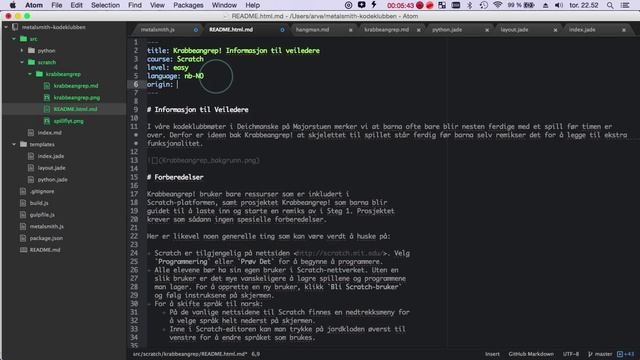Open index.jade under templates in tree

[51, 156]
